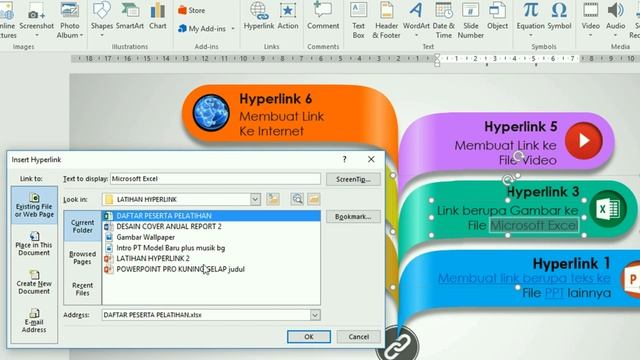
Task: Select the E-mail Address link type
Action: (34, 321)
